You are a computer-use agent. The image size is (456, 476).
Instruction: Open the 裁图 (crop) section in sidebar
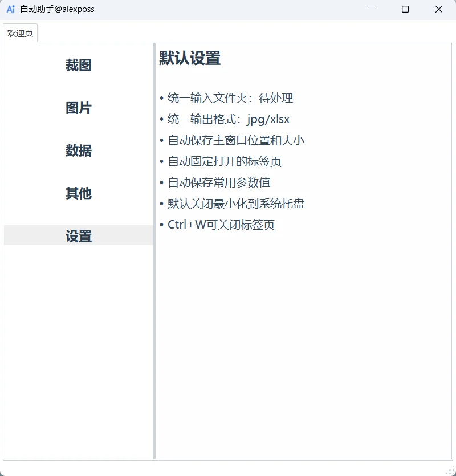point(78,65)
